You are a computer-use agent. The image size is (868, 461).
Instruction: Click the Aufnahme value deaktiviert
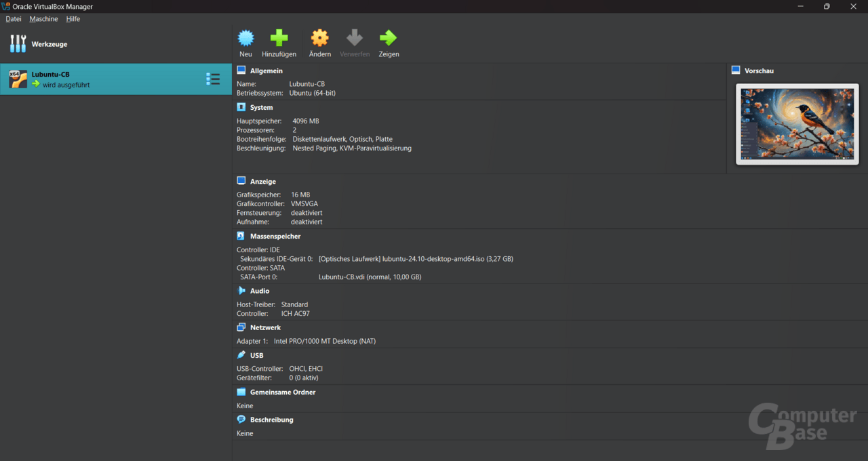(x=307, y=222)
